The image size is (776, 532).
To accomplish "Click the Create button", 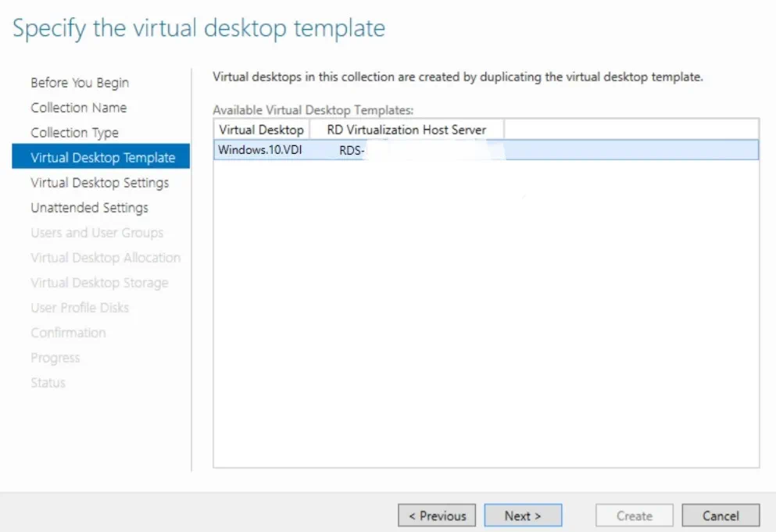I will (634, 515).
